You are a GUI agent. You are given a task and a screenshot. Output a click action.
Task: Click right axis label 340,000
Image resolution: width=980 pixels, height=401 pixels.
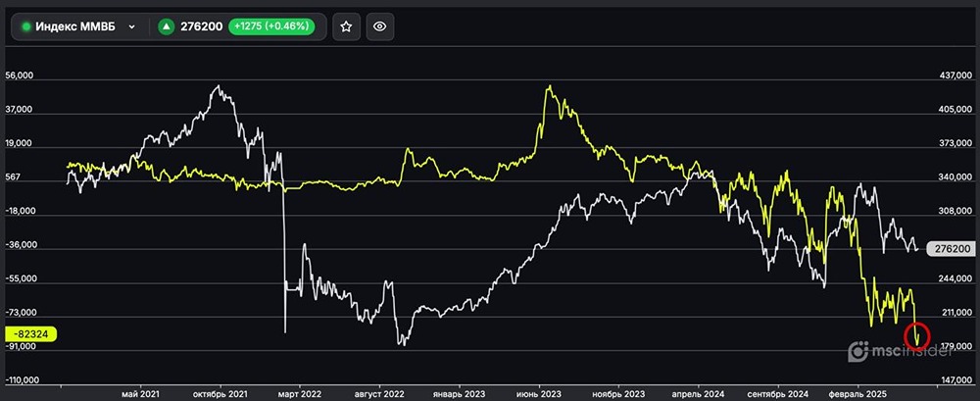(955, 177)
